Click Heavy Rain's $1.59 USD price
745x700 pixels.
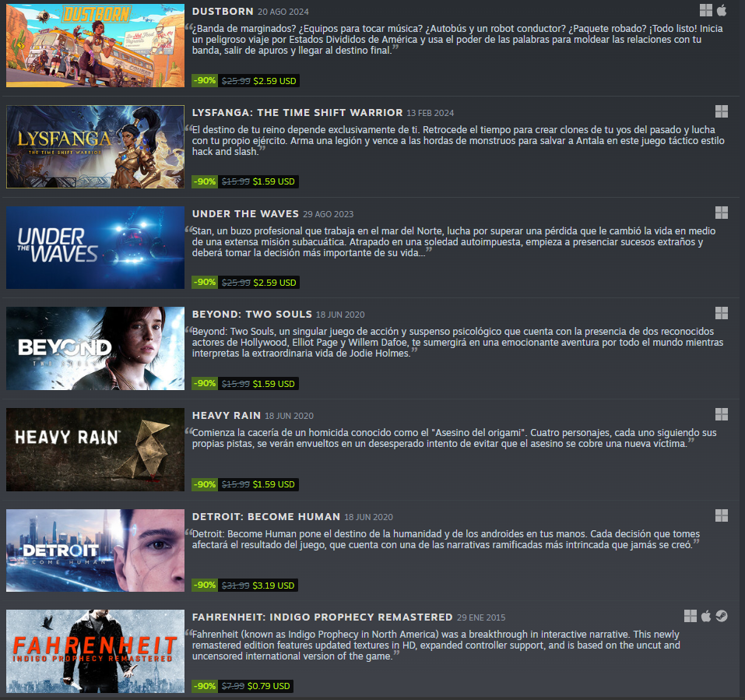pos(274,484)
